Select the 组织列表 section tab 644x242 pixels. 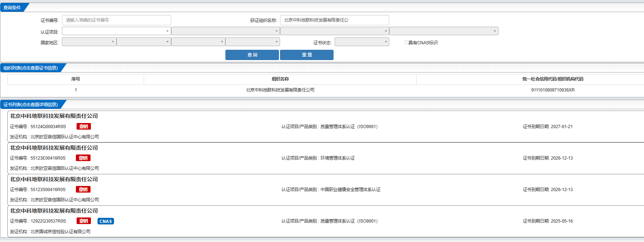31,68
